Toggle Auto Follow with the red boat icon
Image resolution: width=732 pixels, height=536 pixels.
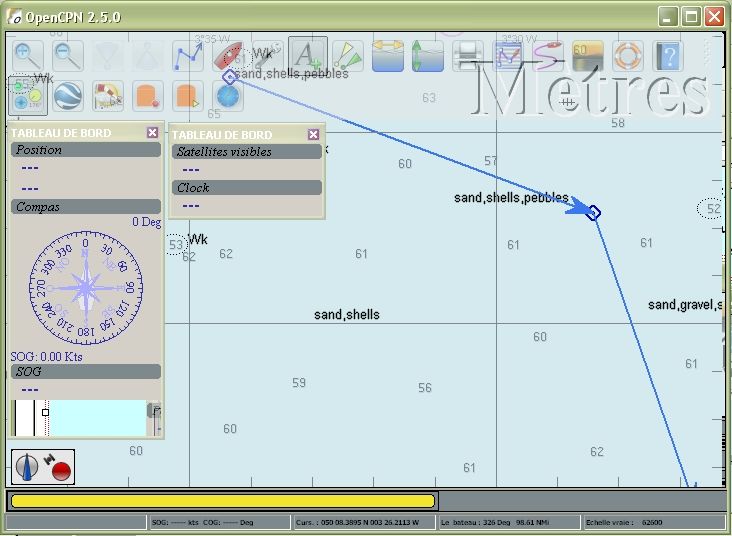[228, 56]
